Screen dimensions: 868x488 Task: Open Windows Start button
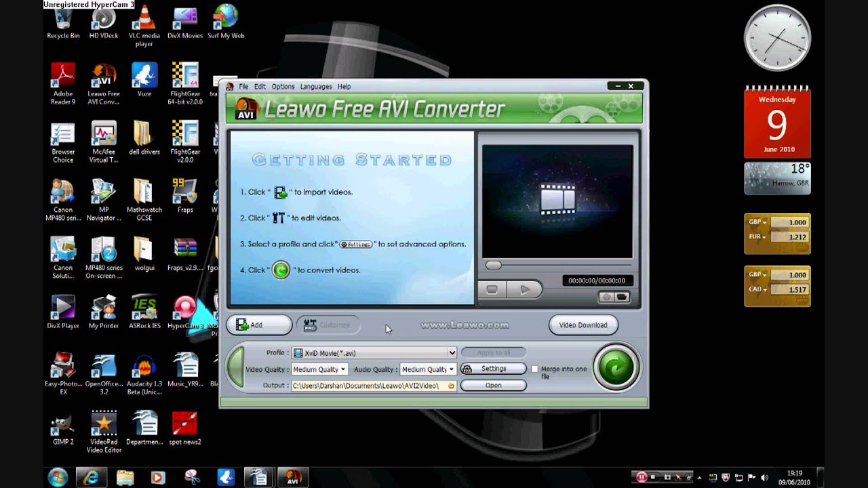tap(58, 477)
